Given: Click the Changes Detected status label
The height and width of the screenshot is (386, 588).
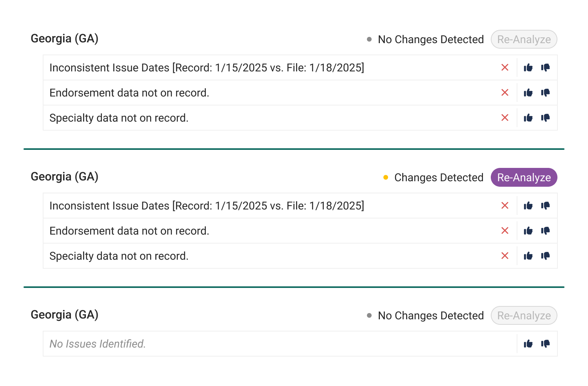Looking at the screenshot, I should [x=439, y=177].
